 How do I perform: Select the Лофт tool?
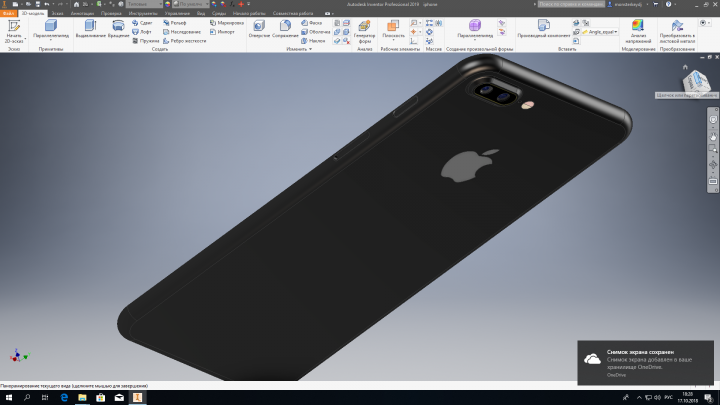pyautogui.click(x=142, y=32)
